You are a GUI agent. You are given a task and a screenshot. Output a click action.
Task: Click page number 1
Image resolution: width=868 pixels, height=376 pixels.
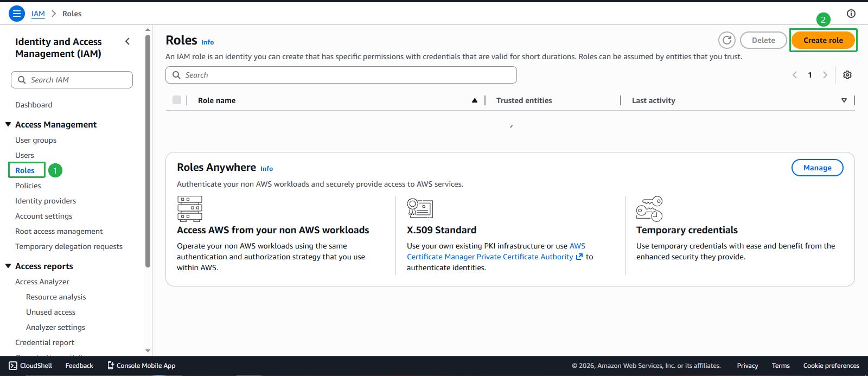[x=810, y=75]
